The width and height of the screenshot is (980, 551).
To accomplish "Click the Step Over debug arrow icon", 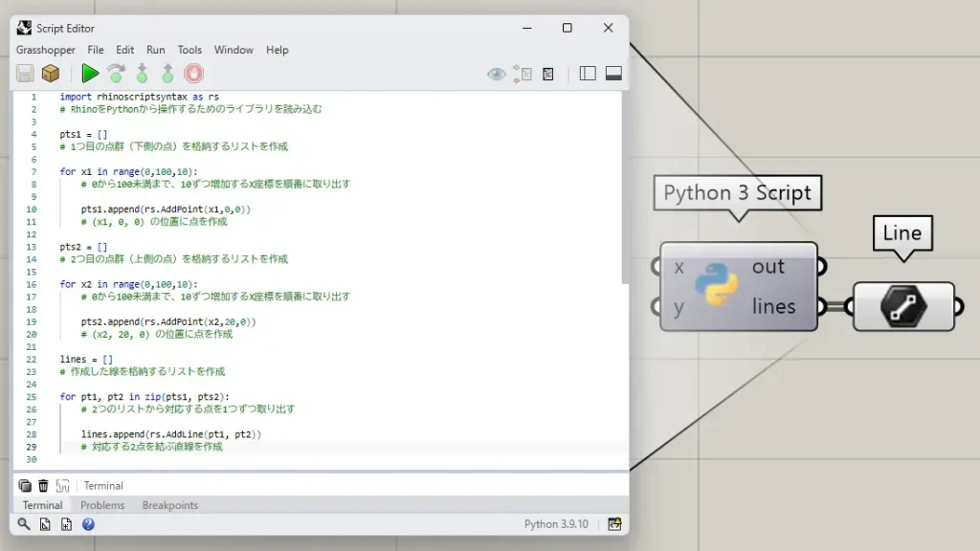I will click(116, 74).
